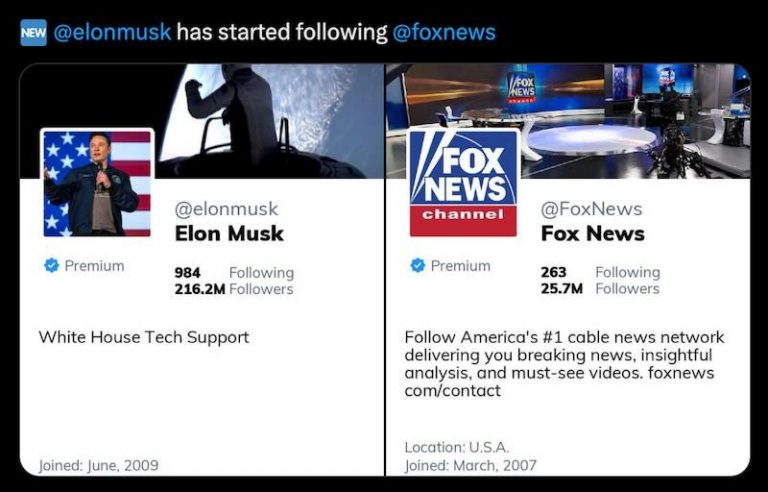View Fox News 25.7M Followers list

coord(600,288)
